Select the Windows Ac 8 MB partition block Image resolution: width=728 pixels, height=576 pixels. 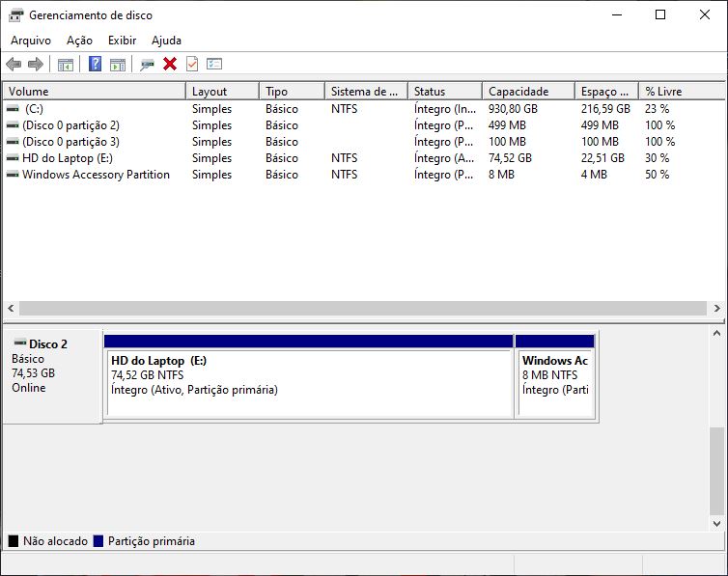555,376
